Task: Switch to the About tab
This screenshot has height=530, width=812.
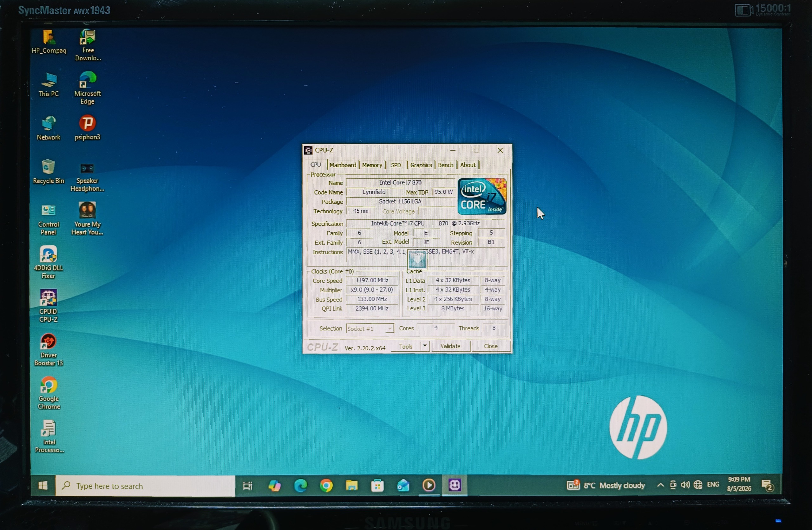Action: 468,165
